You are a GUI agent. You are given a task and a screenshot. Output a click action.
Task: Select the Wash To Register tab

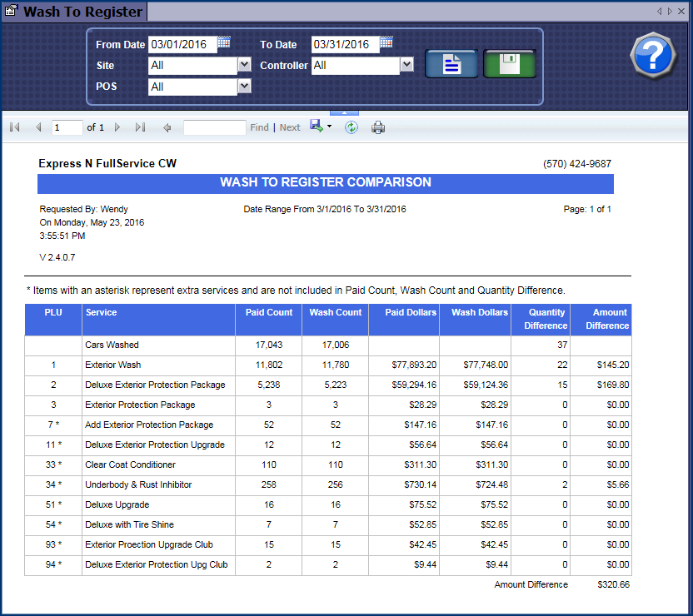(x=73, y=12)
